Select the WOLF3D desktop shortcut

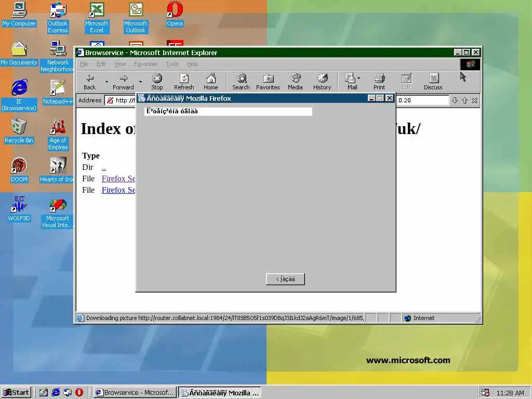(x=19, y=209)
